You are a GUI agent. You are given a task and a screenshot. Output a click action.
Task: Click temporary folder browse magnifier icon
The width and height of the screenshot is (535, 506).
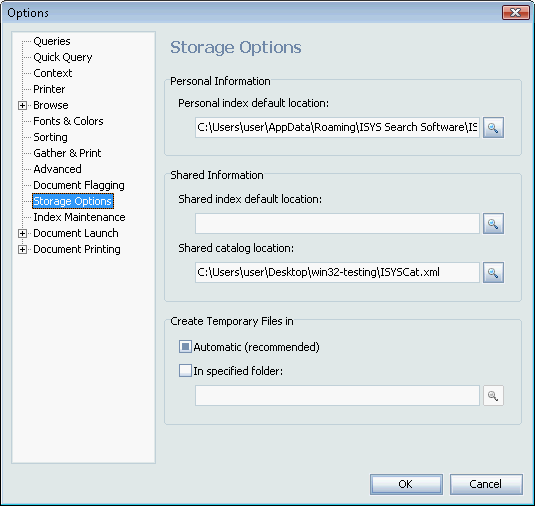click(x=493, y=395)
